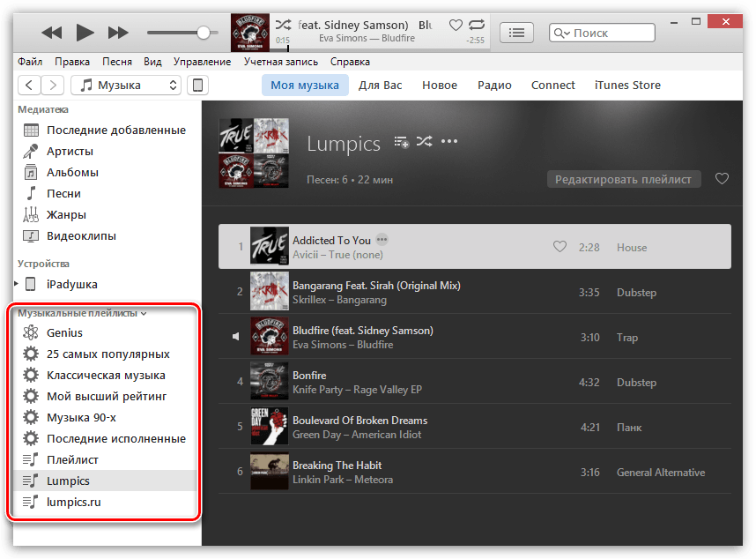Click the add to Up Next icon beside Lumpics
Image resolution: width=756 pixels, height=559 pixels.
(x=401, y=142)
